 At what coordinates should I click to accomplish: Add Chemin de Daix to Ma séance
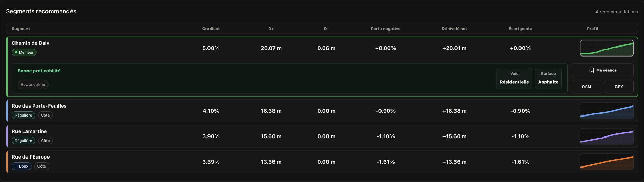[602, 70]
